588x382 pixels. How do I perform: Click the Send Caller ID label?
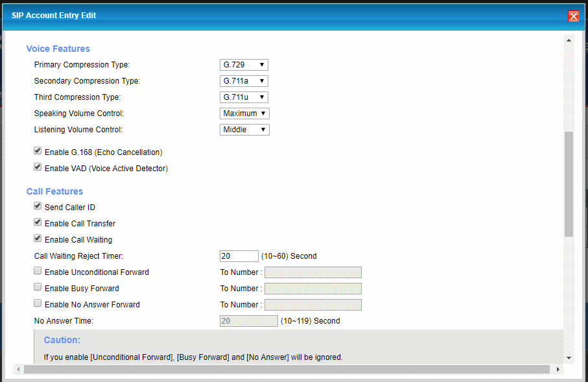coord(70,208)
